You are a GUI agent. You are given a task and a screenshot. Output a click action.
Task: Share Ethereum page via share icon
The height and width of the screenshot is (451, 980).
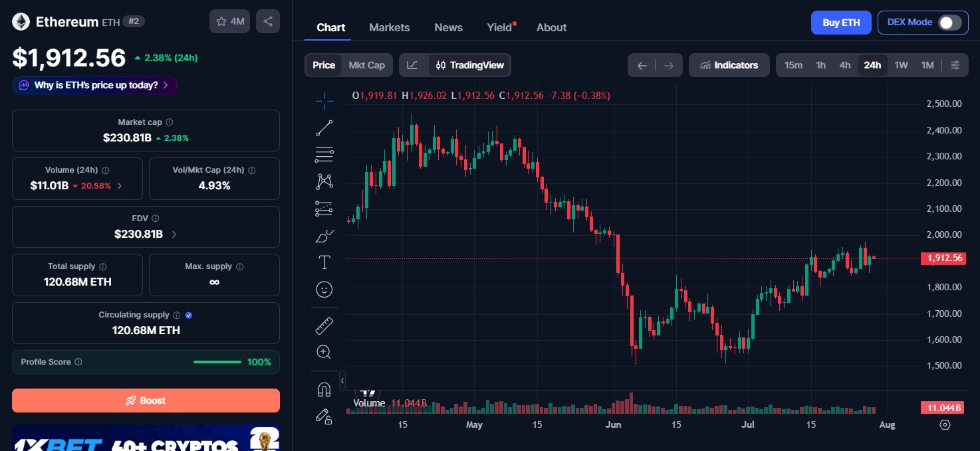click(x=268, y=21)
